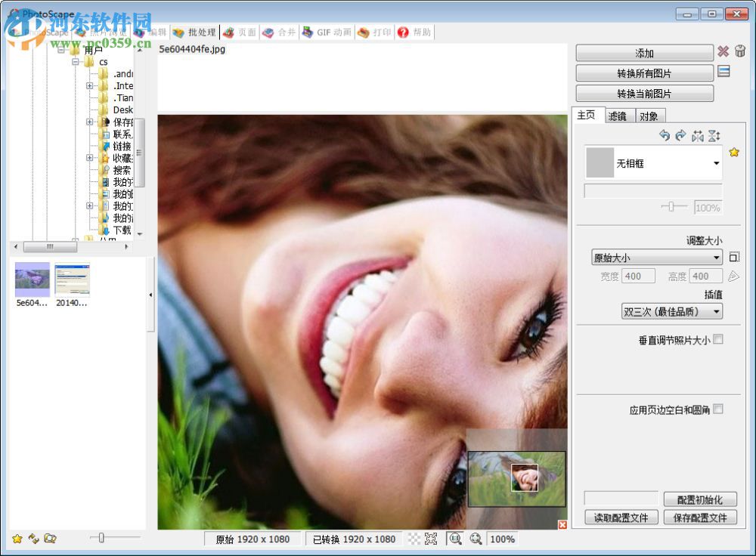
Task: Click the fit-to-window icon in status bar
Action: coord(431,539)
